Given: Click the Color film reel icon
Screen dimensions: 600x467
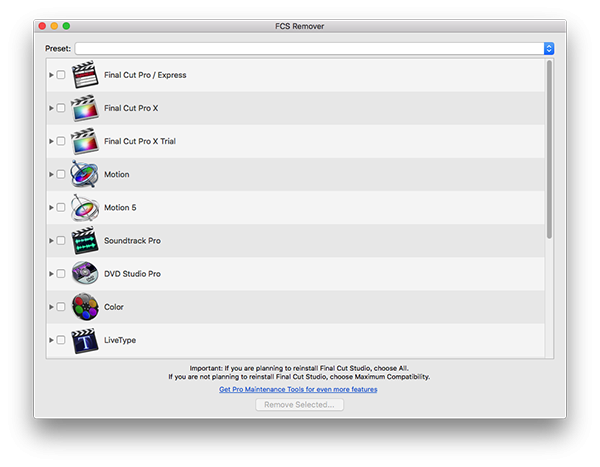Looking at the screenshot, I should point(85,307).
